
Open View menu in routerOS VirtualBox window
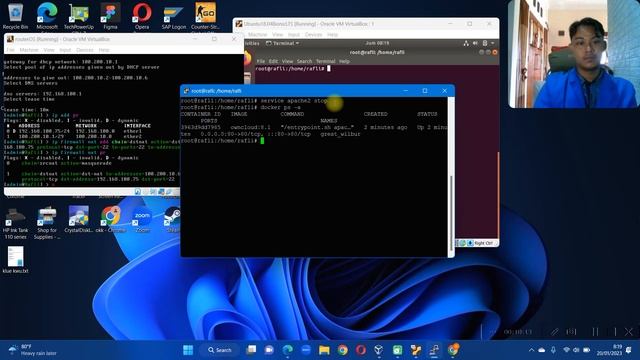pyautogui.click(x=49, y=50)
